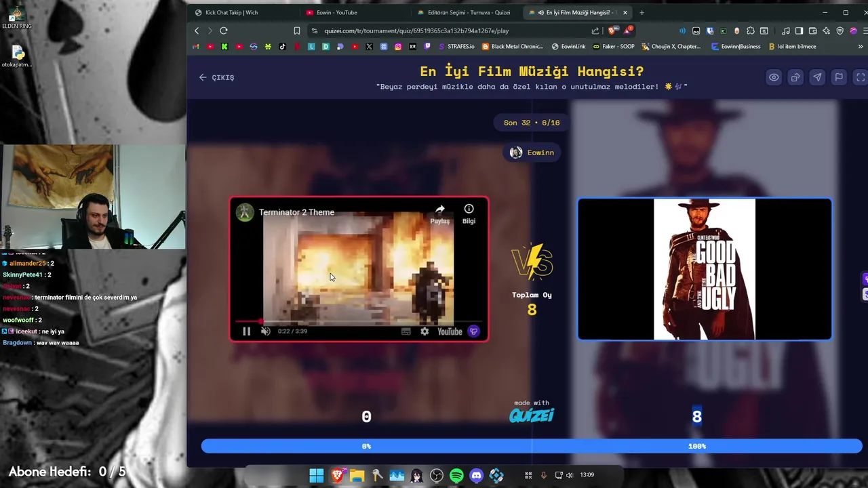Click the YouTube logo in the player
The width and height of the screenshot is (868, 488).
pos(450,331)
